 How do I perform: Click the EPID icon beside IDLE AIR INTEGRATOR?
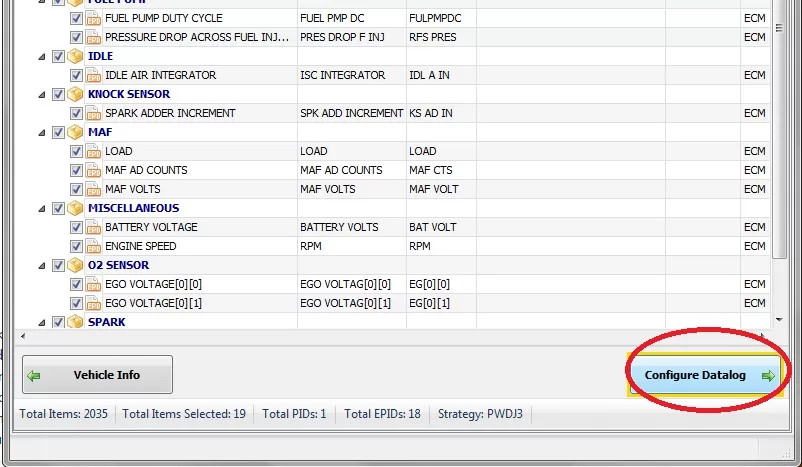point(93,75)
